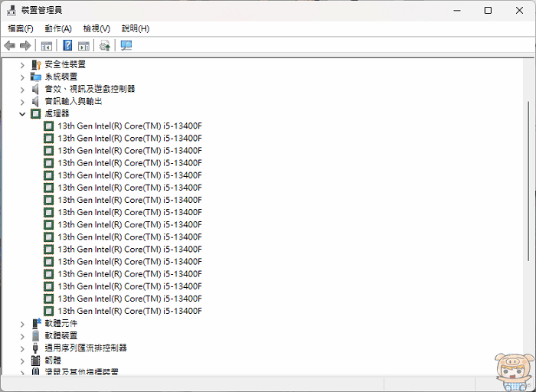
Task: Click the 安全性裝置 category icon
Action: click(36, 64)
